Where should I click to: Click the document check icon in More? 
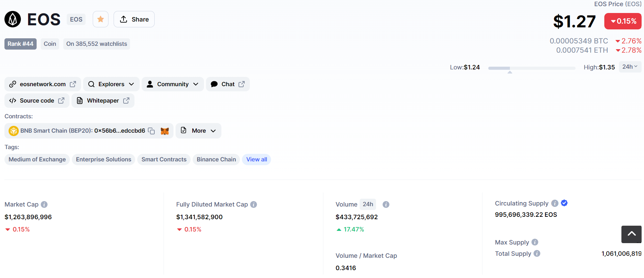[x=184, y=130]
